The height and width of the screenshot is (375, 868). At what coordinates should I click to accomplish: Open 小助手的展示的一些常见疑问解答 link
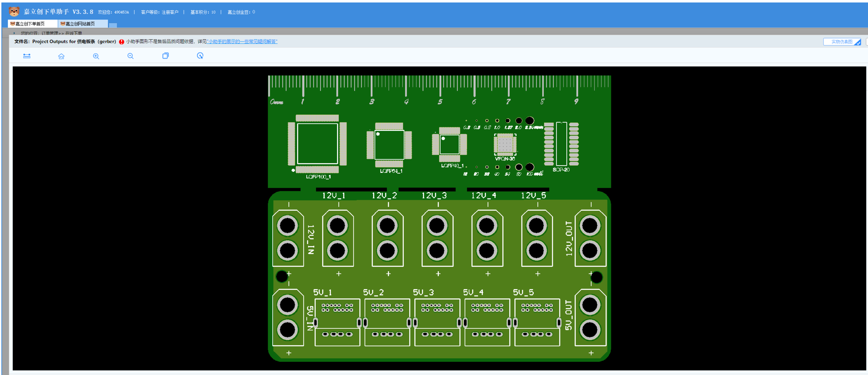pos(242,42)
